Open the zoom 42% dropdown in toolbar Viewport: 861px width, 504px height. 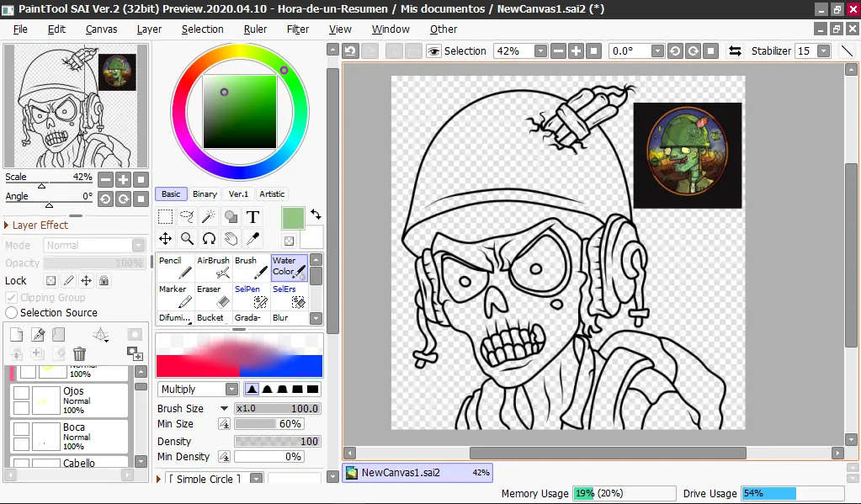pos(540,51)
